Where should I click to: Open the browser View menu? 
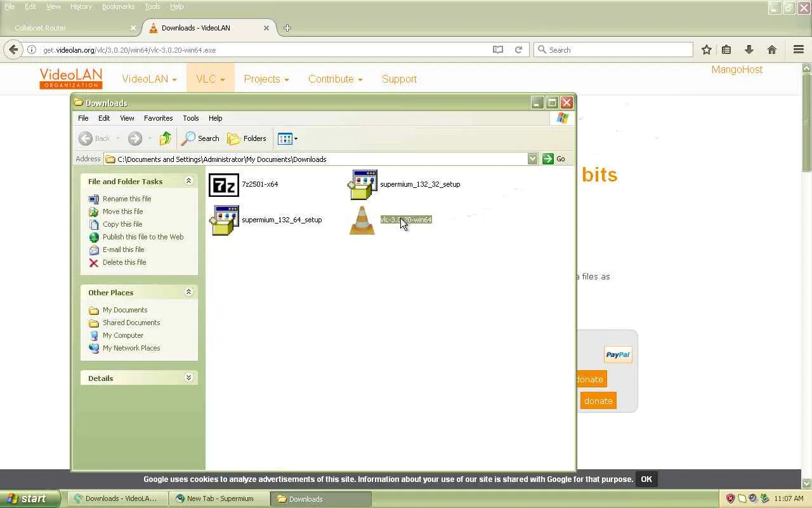pyautogui.click(x=53, y=6)
